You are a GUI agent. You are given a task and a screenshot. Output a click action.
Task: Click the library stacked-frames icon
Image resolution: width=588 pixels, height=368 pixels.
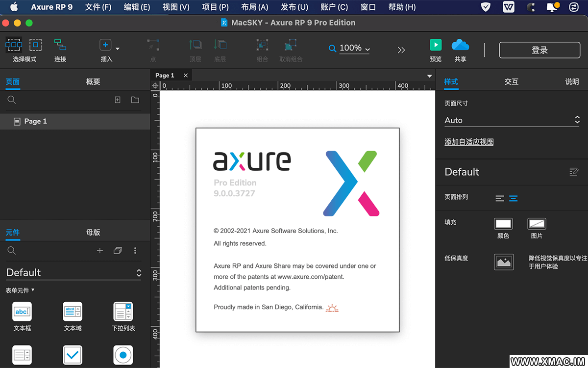point(118,250)
